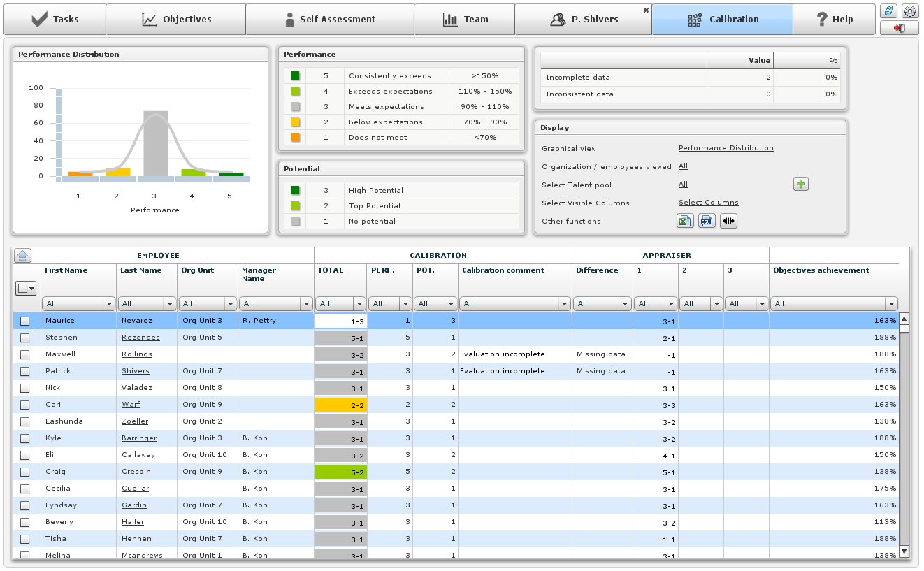The width and height of the screenshot is (924, 571).
Task: Open the Team tab
Action: 465,20
